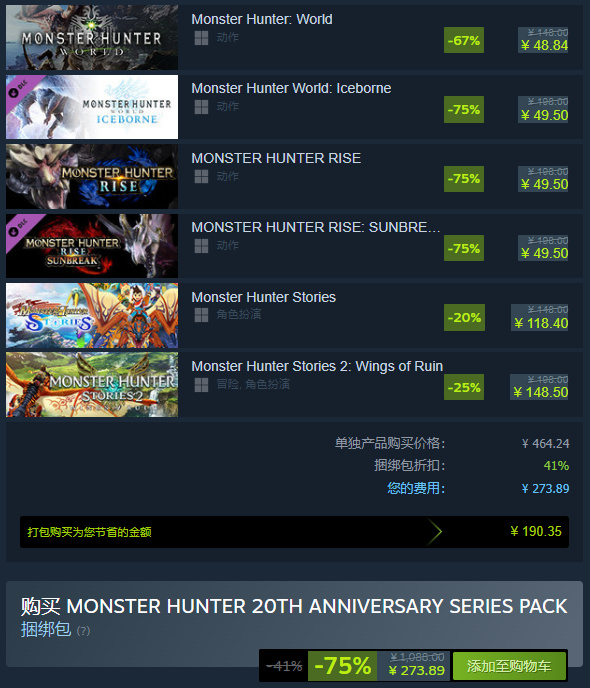Click the bundle's -75% discount and ¥273.89 price
The width and height of the screenshot is (590, 688).
point(379,666)
